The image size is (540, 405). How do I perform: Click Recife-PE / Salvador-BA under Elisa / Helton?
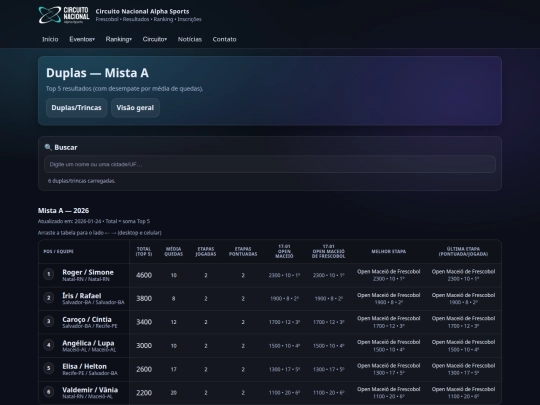coord(90,373)
